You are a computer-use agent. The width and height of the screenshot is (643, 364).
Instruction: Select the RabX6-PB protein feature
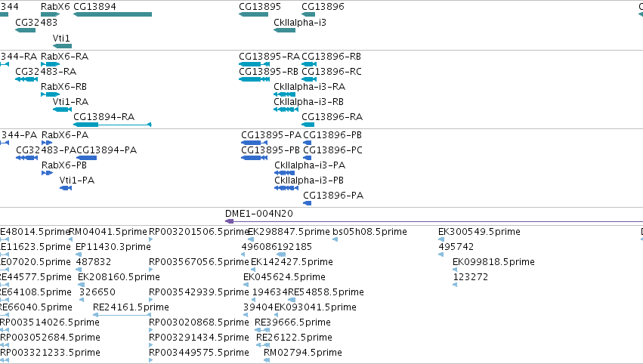(47, 173)
